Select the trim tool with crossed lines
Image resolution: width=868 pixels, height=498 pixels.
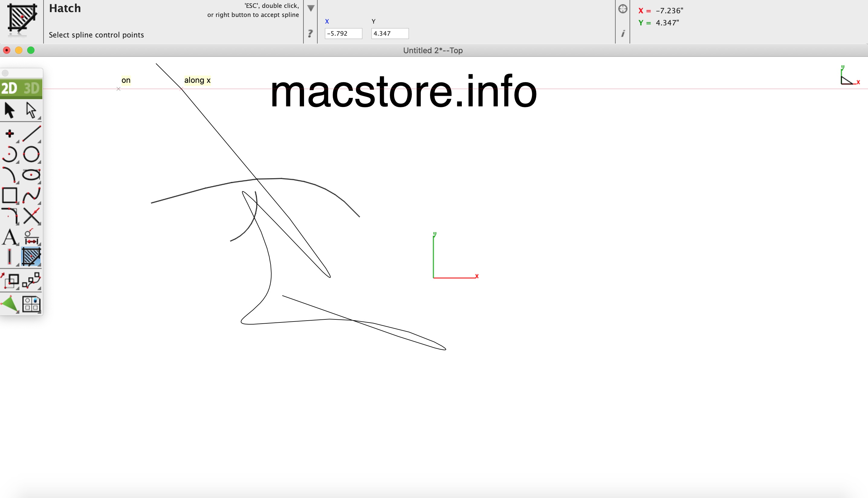click(x=31, y=216)
